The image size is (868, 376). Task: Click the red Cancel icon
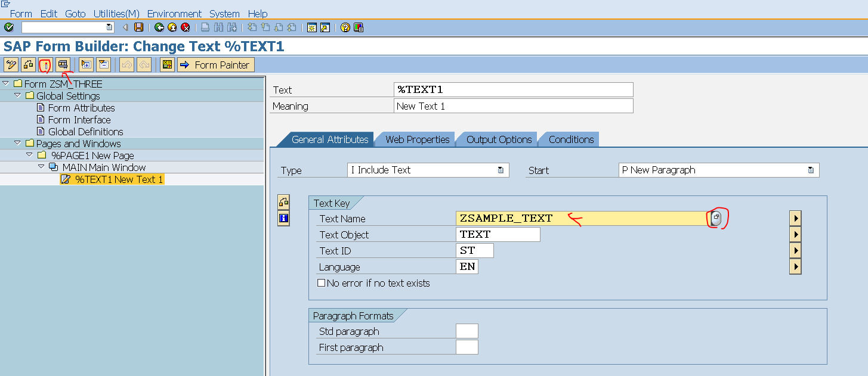[186, 27]
